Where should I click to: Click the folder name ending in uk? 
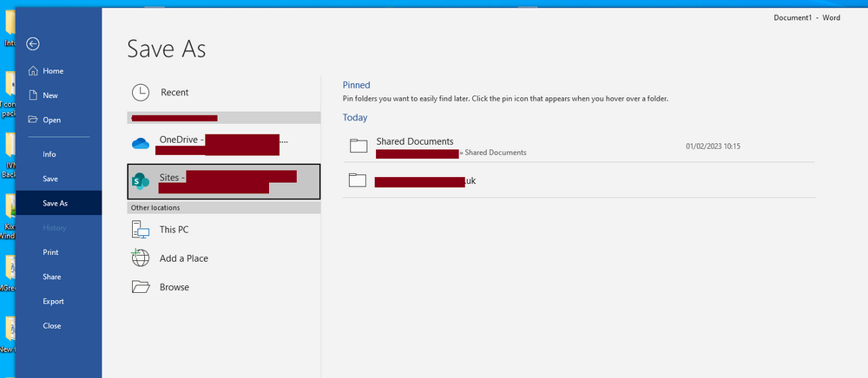coord(425,180)
